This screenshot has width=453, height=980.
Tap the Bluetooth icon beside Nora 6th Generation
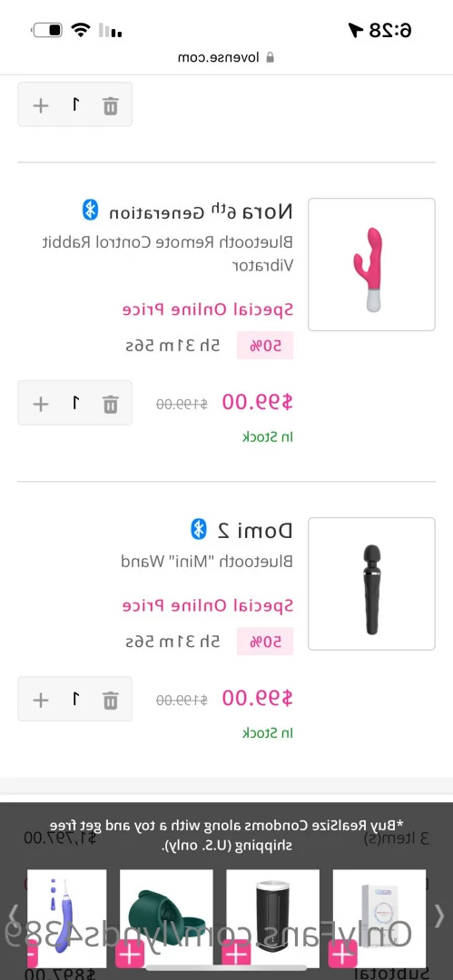click(91, 211)
